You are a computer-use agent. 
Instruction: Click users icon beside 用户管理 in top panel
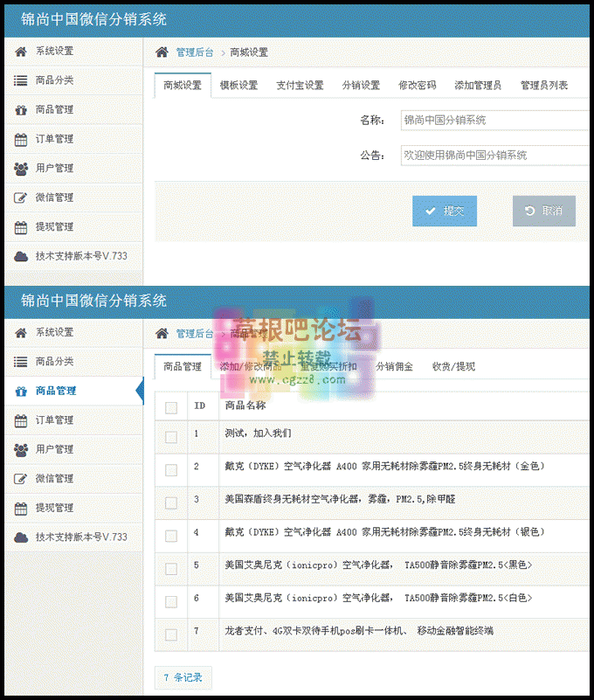[x=21, y=169]
